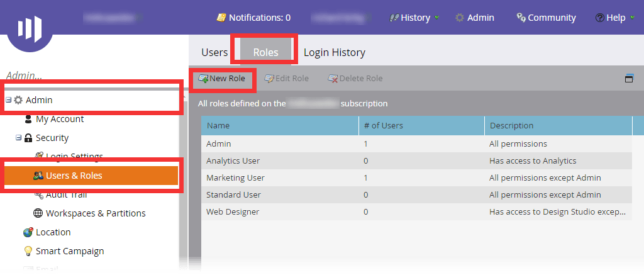644x275 pixels.
Task: Click the Notifications note icon
Action: [221, 18]
